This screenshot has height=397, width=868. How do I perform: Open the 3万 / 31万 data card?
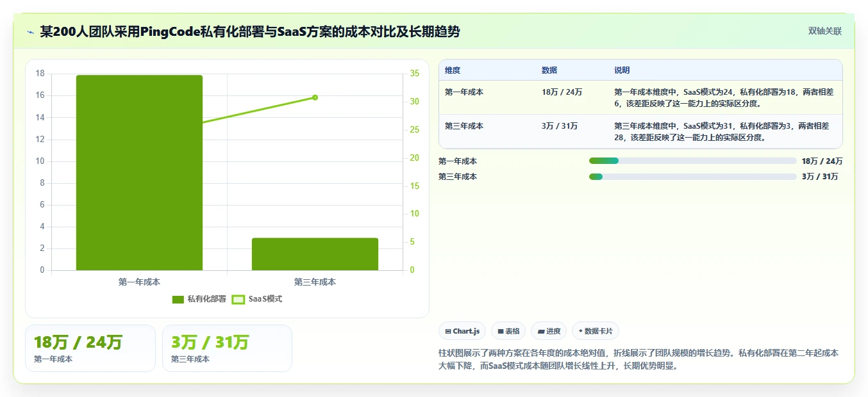(x=227, y=348)
